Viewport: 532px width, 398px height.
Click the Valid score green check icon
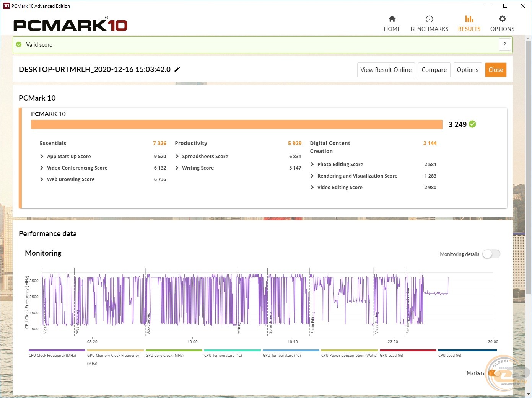click(x=19, y=45)
